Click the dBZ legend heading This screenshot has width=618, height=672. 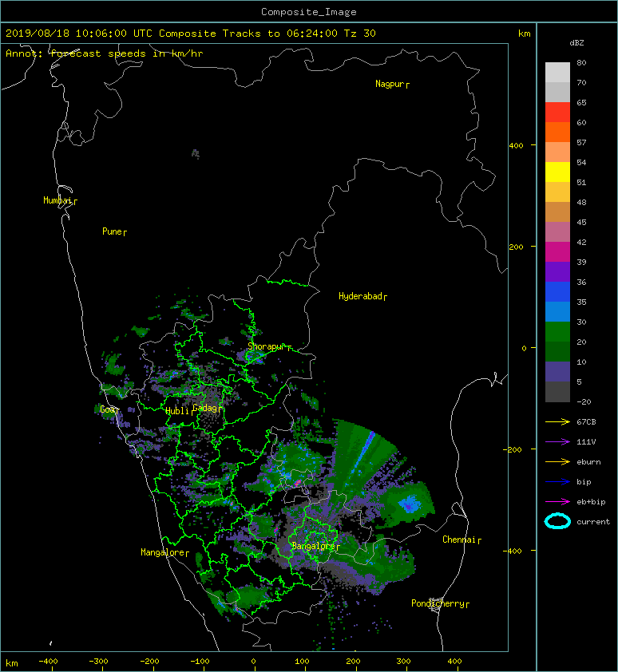(576, 43)
